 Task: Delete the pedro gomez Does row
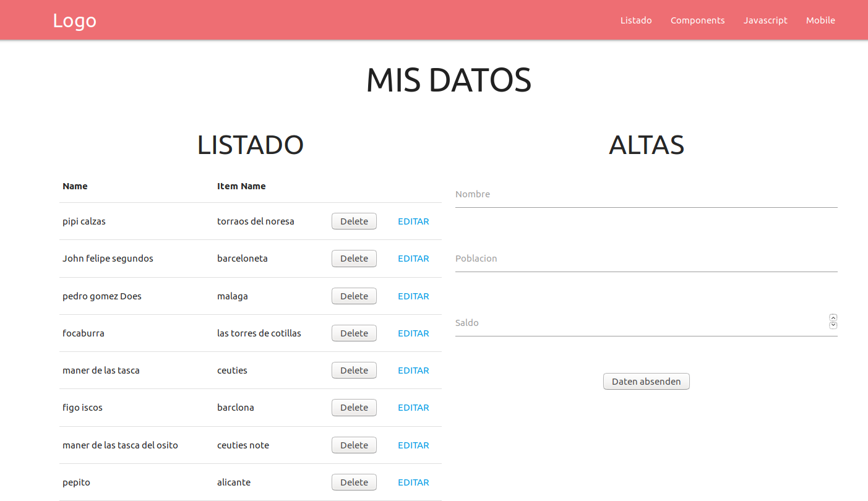[354, 296]
